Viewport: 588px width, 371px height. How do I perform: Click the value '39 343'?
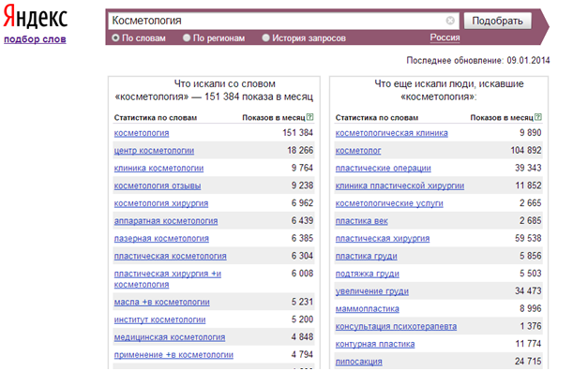coord(528,168)
